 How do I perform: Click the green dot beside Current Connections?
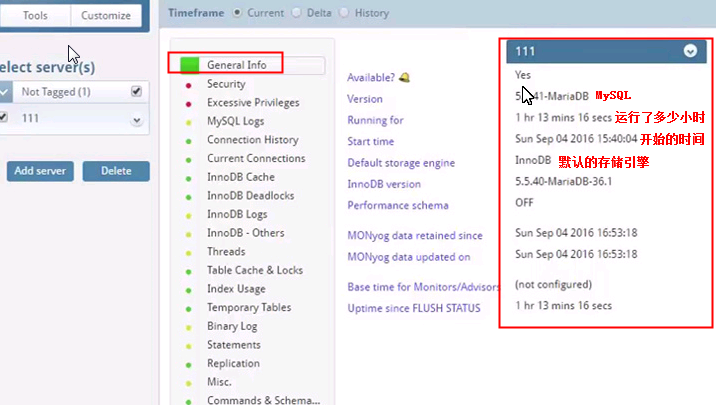pyautogui.click(x=189, y=160)
